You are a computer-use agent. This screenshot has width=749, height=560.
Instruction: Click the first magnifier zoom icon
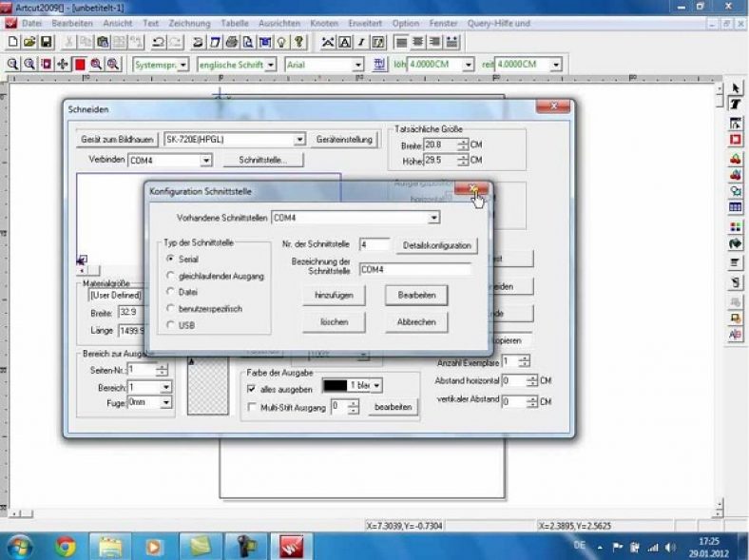(x=13, y=65)
